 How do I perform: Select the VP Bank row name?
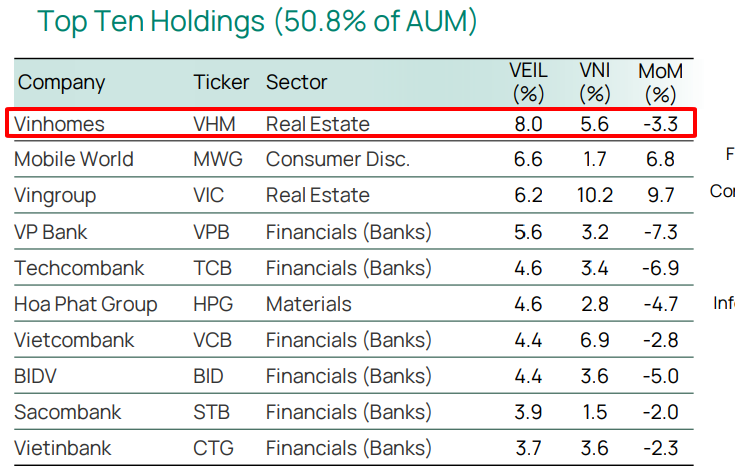[x=51, y=232]
